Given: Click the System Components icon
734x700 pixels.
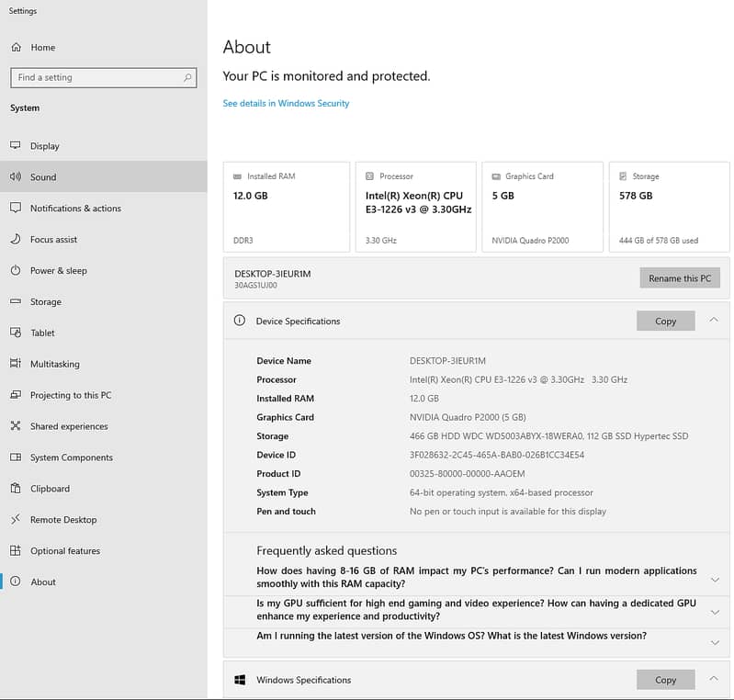Looking at the screenshot, I should [16, 457].
